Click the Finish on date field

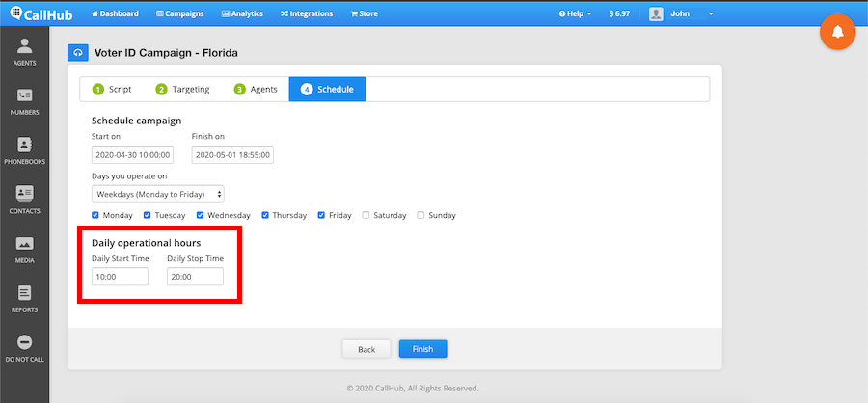tap(233, 155)
